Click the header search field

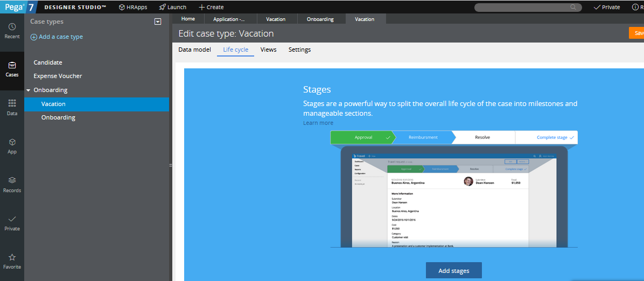pyautogui.click(x=528, y=8)
